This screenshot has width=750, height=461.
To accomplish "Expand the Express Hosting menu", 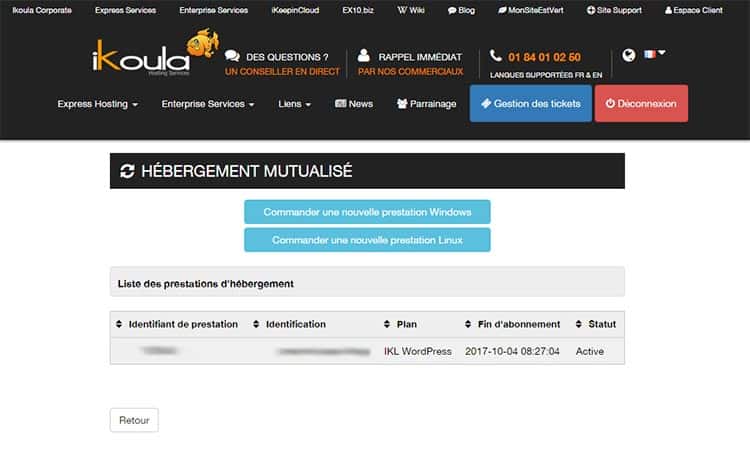I will point(97,104).
